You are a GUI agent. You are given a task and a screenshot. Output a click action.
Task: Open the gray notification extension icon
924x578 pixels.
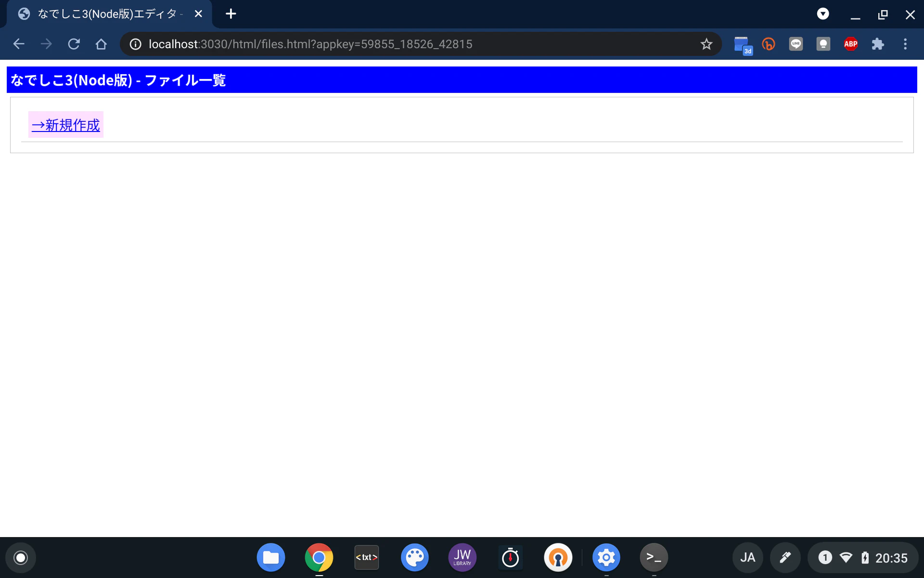tap(823, 44)
